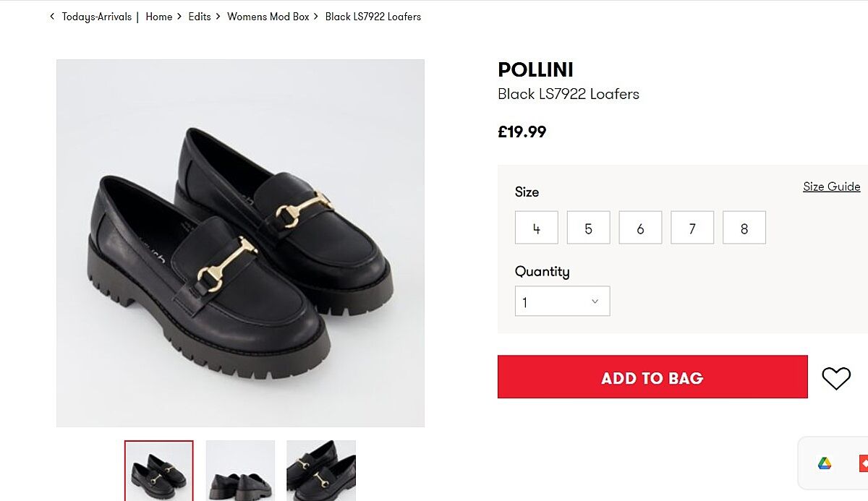Click the red icon beside Google Drive

click(x=863, y=463)
